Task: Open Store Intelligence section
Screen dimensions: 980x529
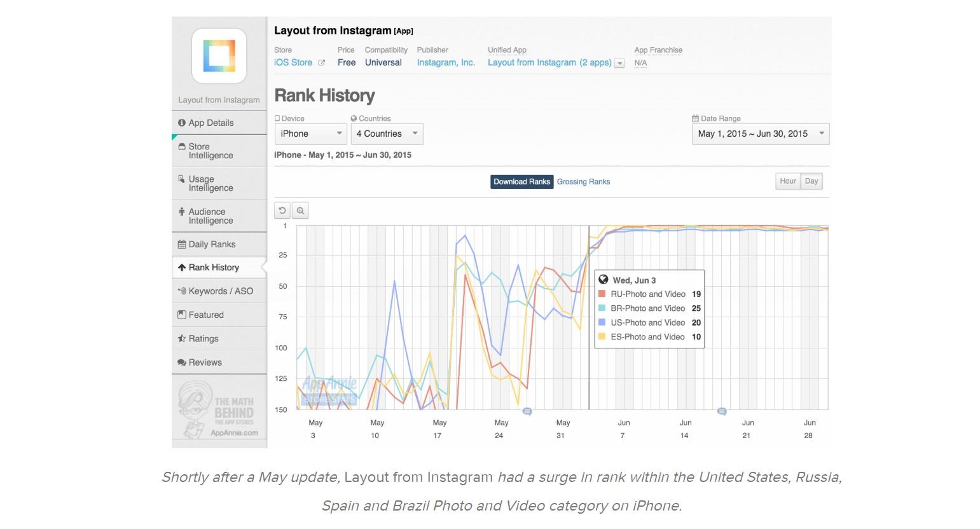Action: click(x=219, y=151)
